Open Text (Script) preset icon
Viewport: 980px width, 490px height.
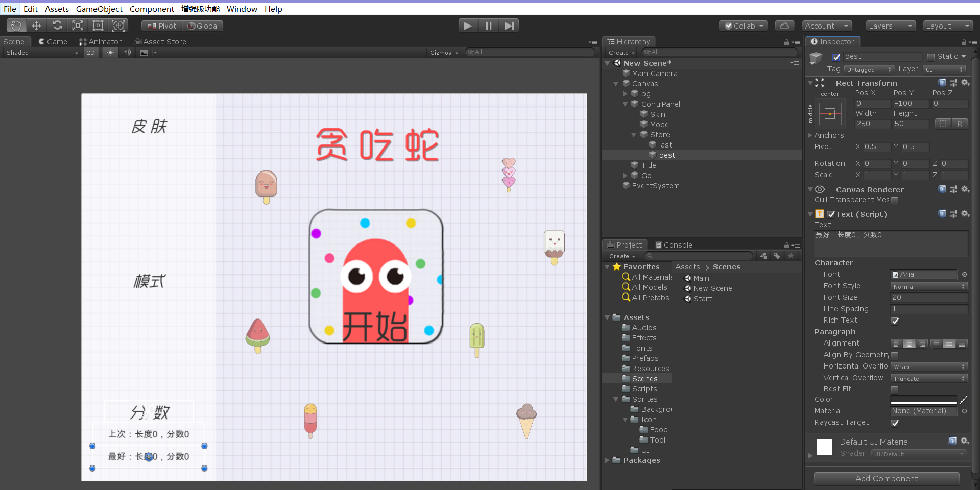point(953,214)
